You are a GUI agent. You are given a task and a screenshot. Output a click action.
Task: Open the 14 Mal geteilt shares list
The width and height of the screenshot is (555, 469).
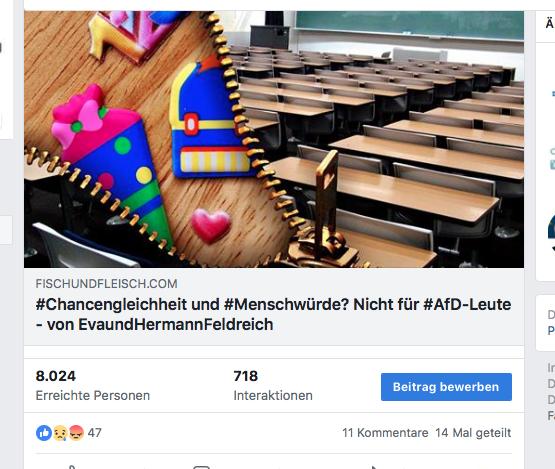pyautogui.click(x=473, y=433)
